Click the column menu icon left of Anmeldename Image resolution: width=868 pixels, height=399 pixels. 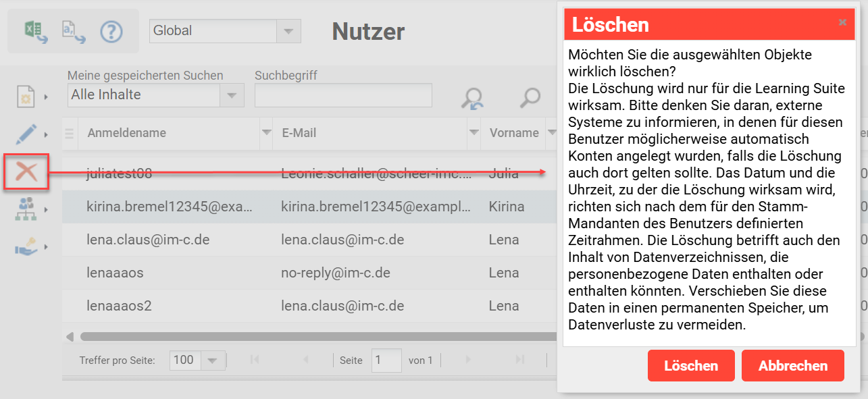pyautogui.click(x=69, y=133)
